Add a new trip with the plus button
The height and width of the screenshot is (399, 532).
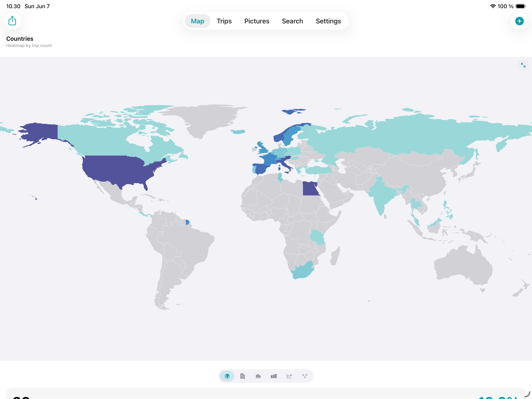coord(519,21)
